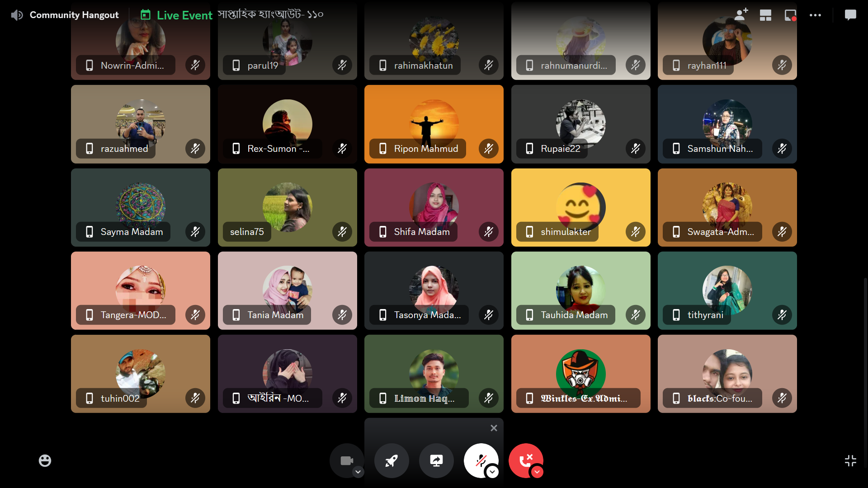Click the Share Your Screen button
This screenshot has width=868, height=488.
436,460
